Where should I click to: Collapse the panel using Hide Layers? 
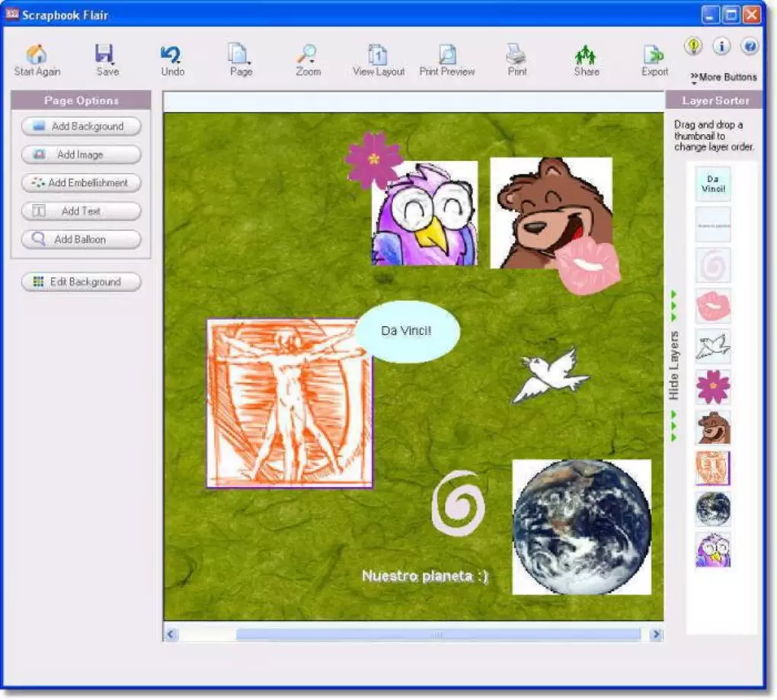pyautogui.click(x=674, y=366)
